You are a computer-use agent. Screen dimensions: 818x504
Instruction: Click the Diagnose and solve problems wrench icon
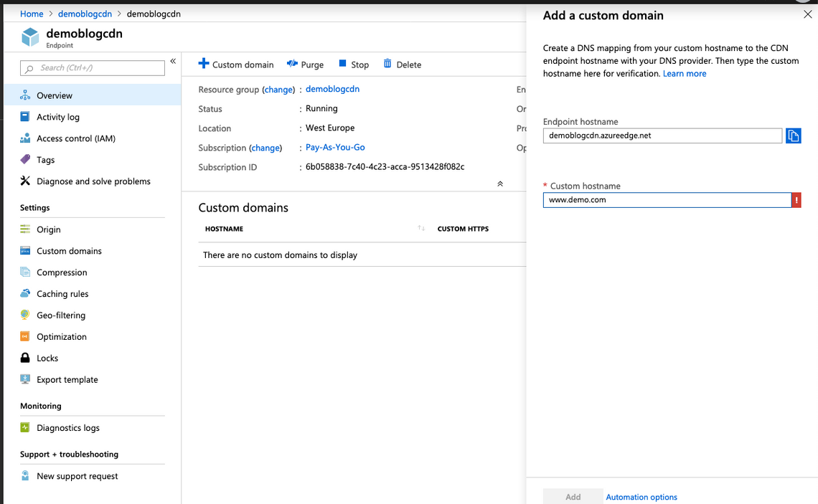(25, 181)
